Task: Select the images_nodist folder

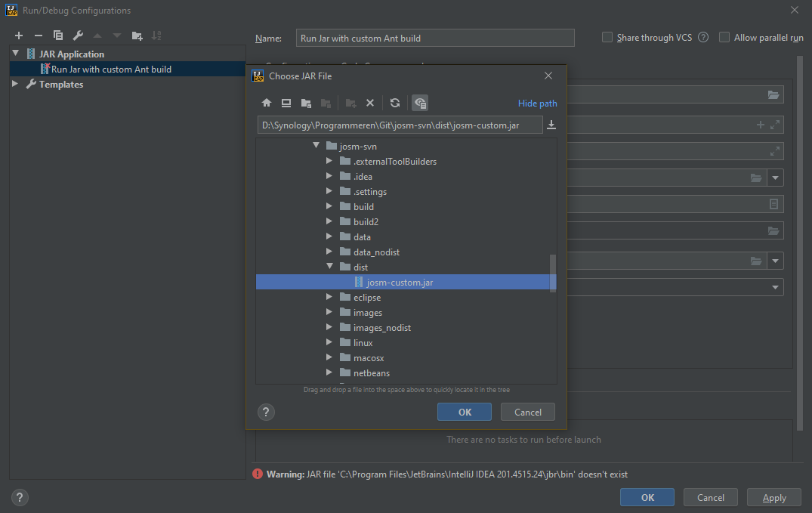Action: pos(381,327)
